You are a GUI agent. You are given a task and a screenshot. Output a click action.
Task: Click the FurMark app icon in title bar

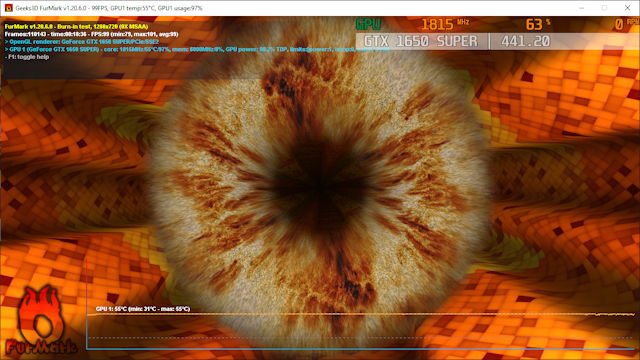click(x=8, y=8)
